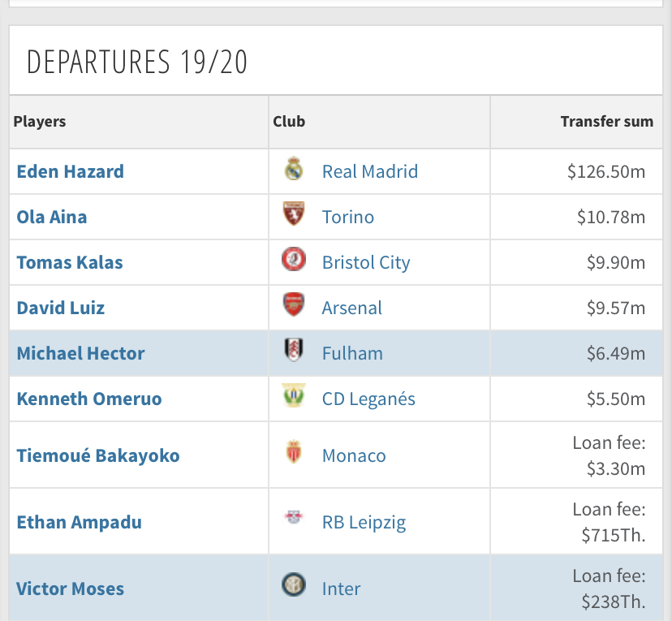
Task: Click the Transfer sum column header
Action: pyautogui.click(x=606, y=122)
